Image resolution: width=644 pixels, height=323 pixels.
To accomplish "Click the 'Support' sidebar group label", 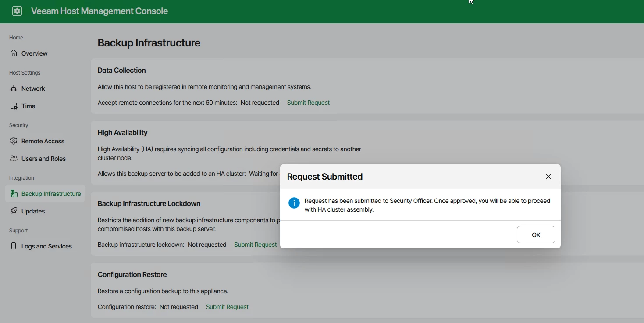I will tap(18, 231).
